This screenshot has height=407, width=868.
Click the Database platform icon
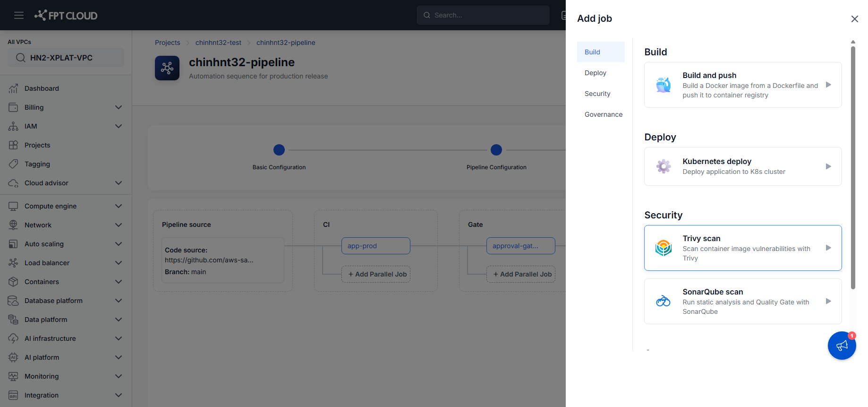click(x=13, y=301)
